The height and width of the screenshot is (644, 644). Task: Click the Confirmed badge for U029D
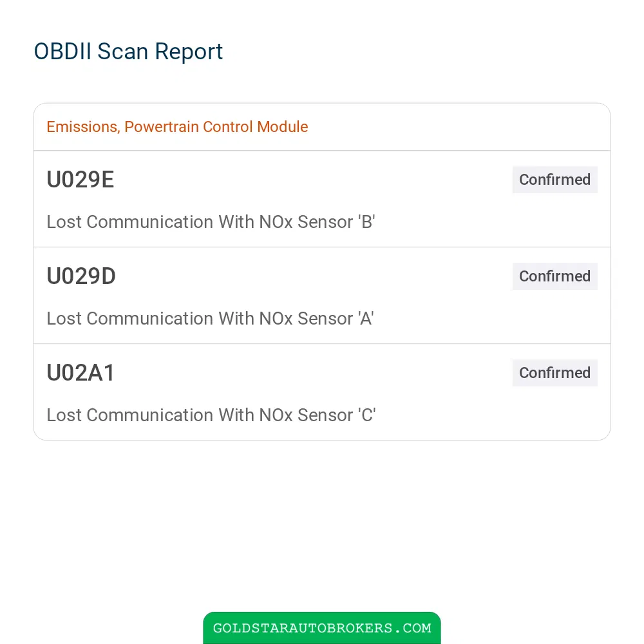click(x=554, y=276)
